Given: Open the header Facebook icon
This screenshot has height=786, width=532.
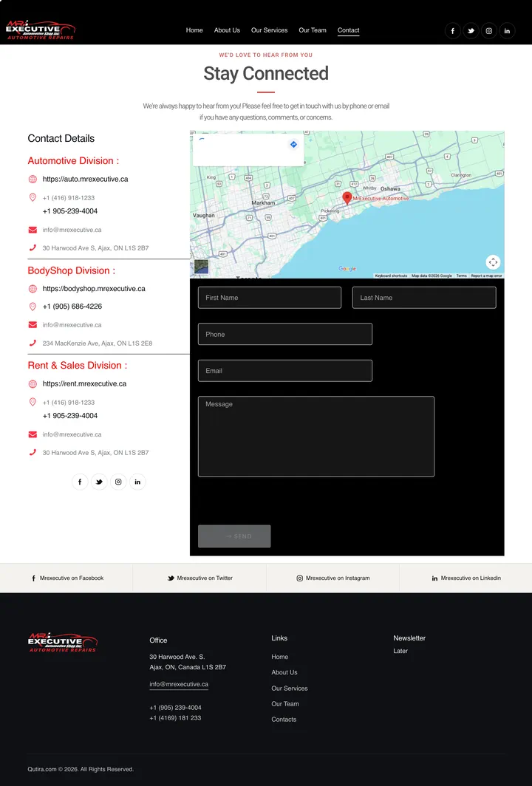Looking at the screenshot, I should pyautogui.click(x=452, y=30).
